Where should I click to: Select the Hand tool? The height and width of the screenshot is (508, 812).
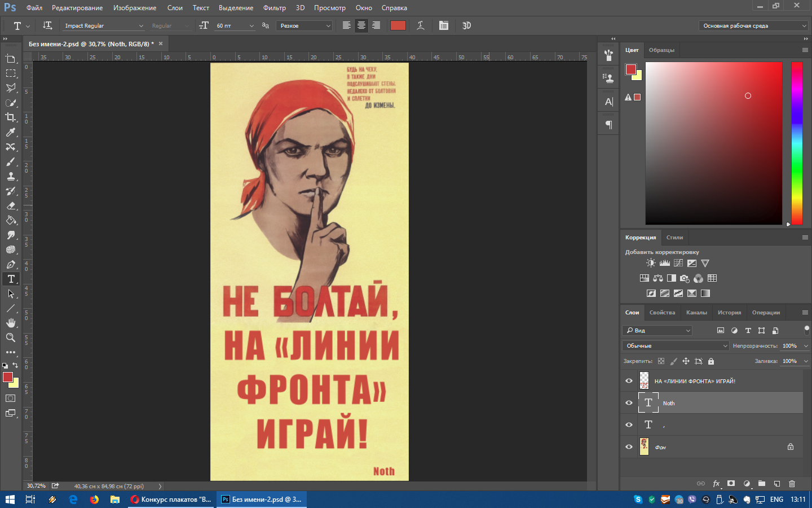11,323
